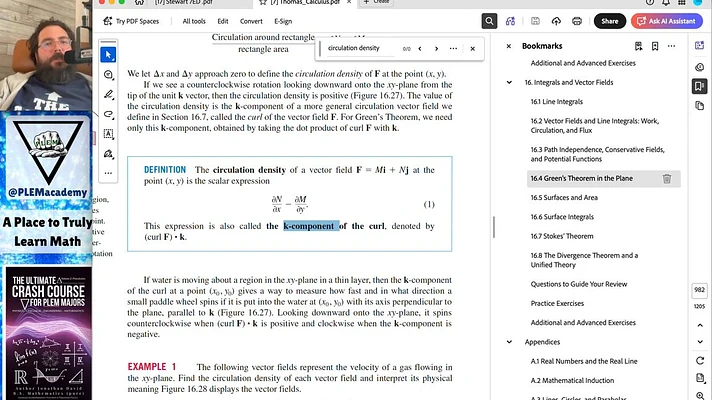Click the Create new tab button
This screenshot has width=712, height=400.
point(376,2)
